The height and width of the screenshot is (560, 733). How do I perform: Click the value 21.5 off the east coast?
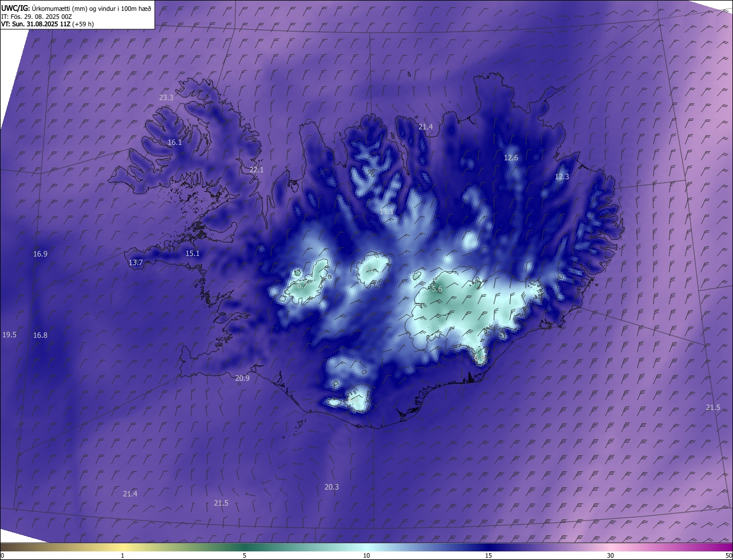[713, 408]
